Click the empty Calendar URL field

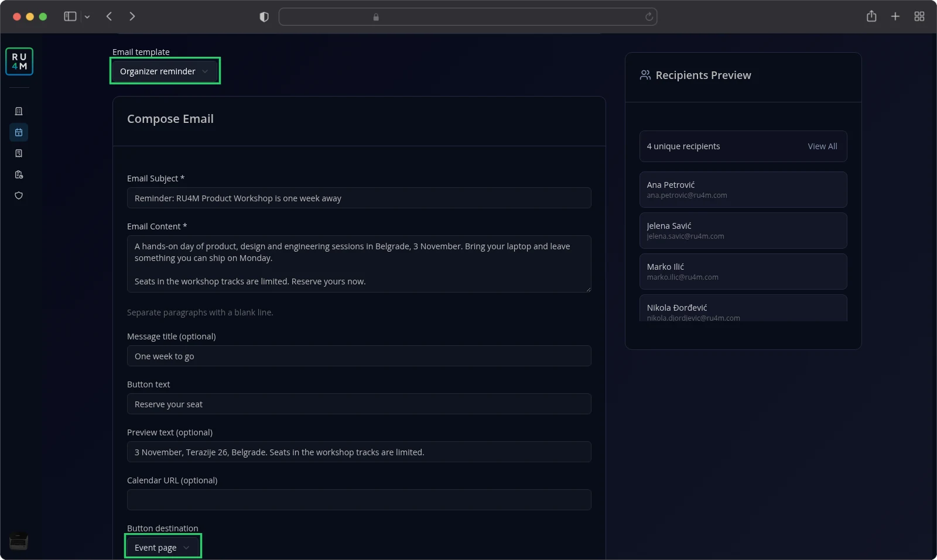pos(359,500)
